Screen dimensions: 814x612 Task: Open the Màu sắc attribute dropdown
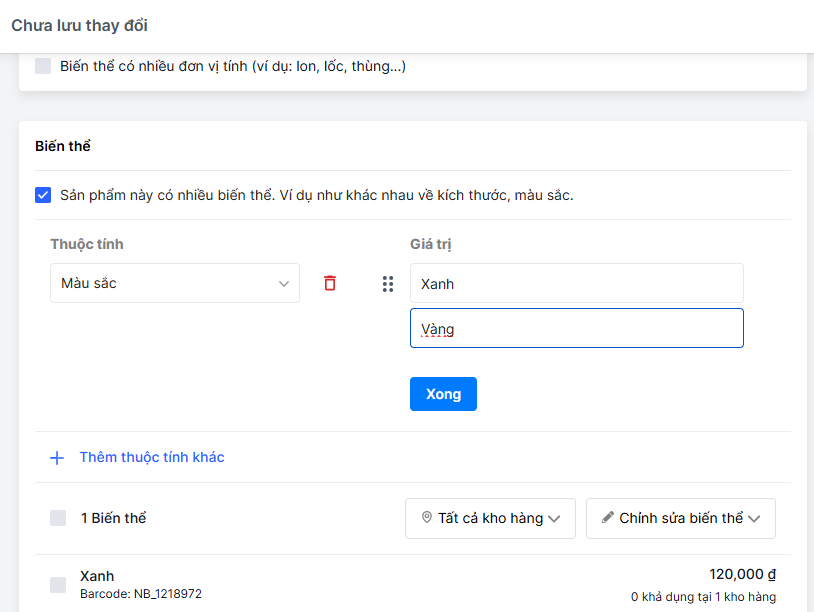point(174,283)
